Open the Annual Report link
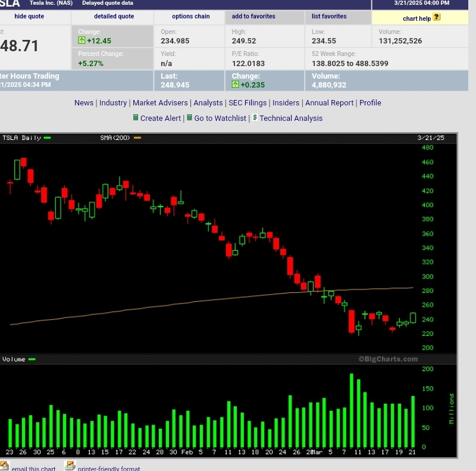The height and width of the screenshot is (471, 476). pyautogui.click(x=330, y=102)
